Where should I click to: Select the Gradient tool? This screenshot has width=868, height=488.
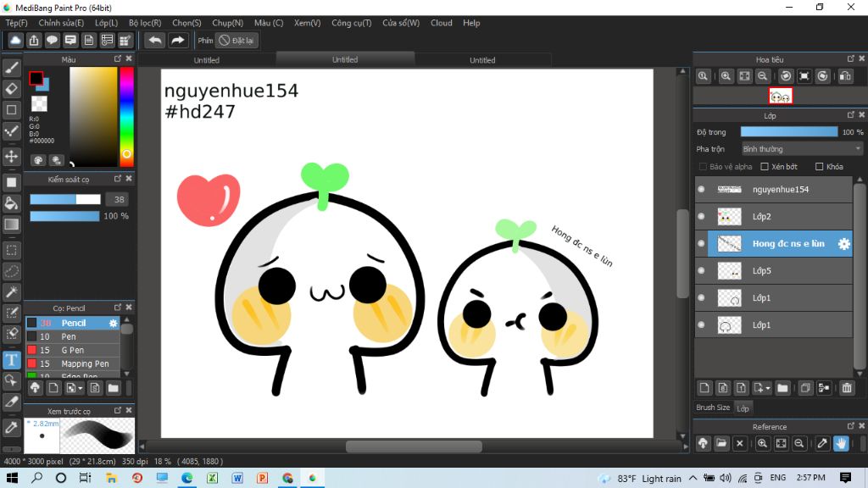click(12, 225)
